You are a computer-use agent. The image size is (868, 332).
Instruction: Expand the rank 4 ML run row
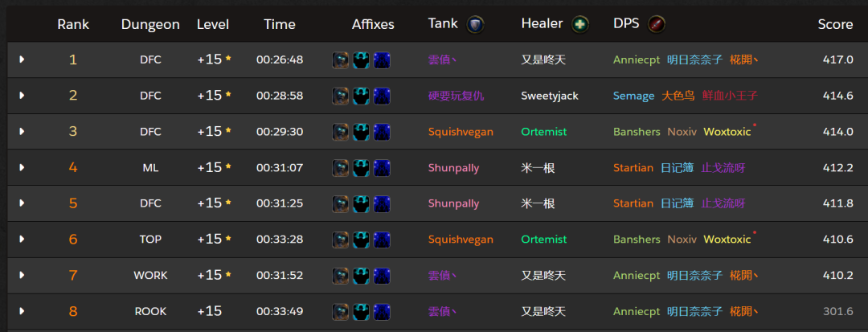pyautogui.click(x=22, y=167)
